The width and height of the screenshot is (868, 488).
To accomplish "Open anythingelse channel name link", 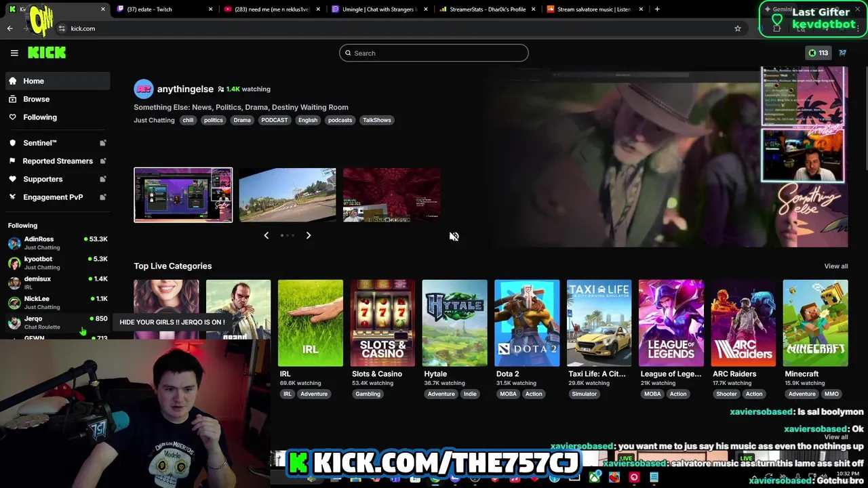I will click(x=185, y=89).
